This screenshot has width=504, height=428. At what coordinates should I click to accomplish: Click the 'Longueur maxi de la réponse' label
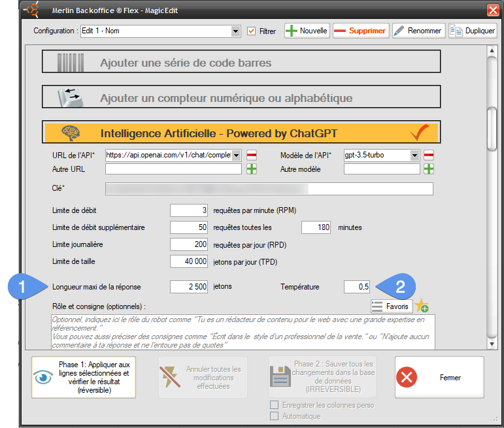[97, 287]
